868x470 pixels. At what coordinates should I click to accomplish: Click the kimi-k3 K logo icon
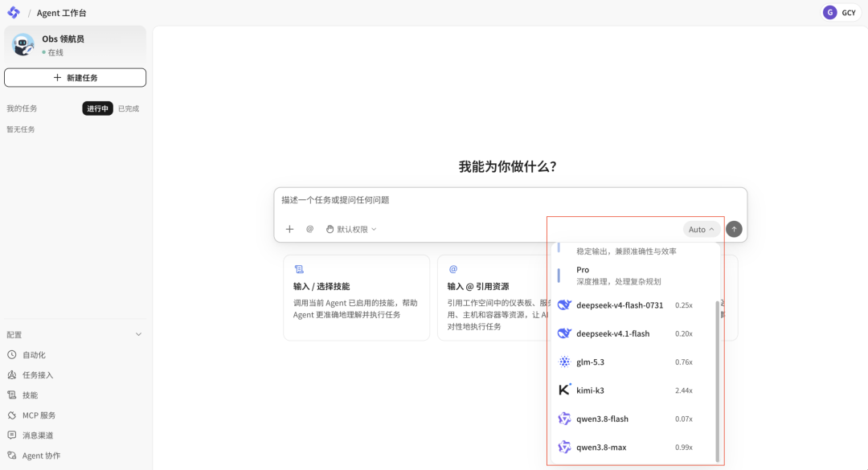(x=564, y=390)
